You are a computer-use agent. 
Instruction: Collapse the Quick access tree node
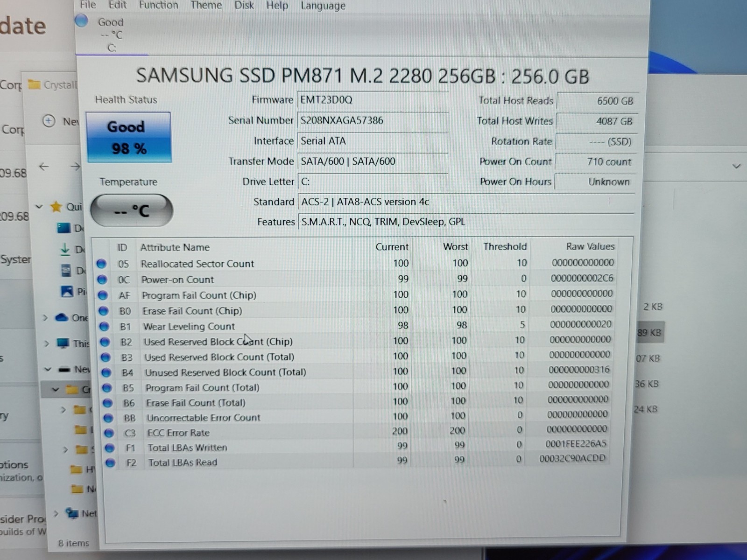(x=39, y=207)
